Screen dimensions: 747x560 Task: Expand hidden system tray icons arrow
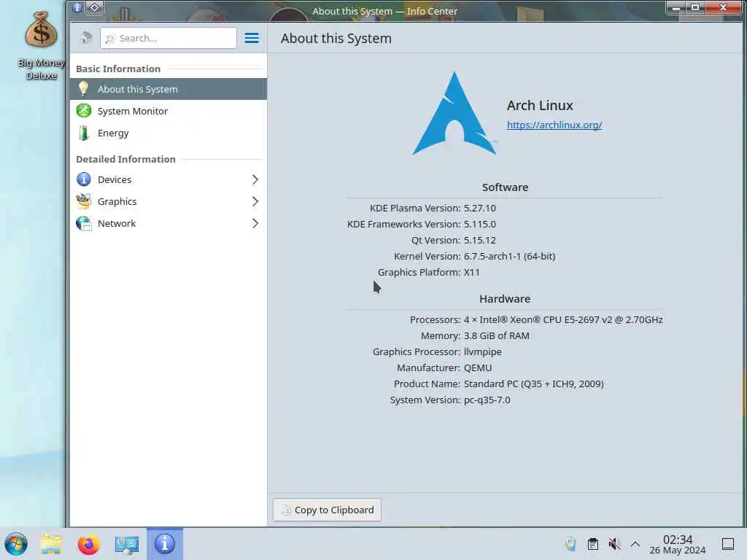(x=635, y=544)
